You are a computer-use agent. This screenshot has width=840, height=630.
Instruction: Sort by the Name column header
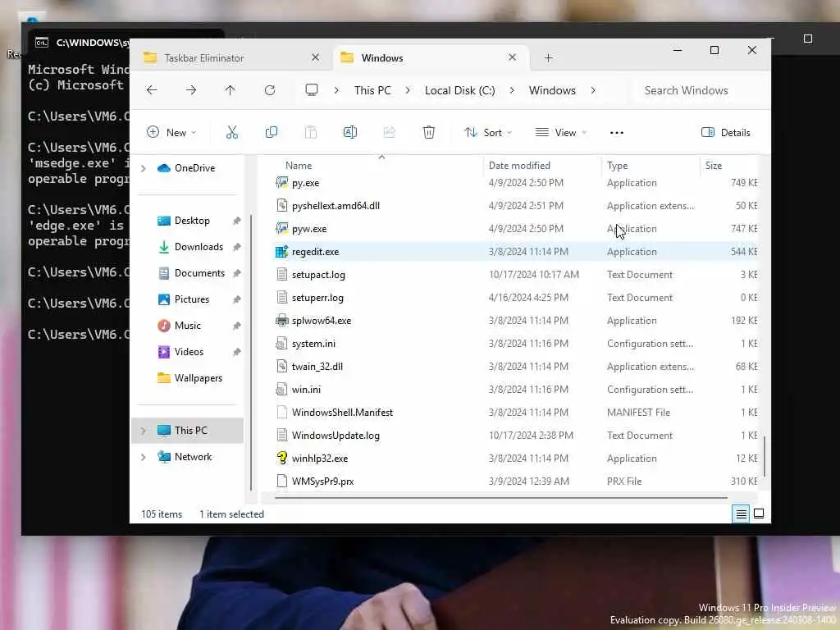pos(299,166)
